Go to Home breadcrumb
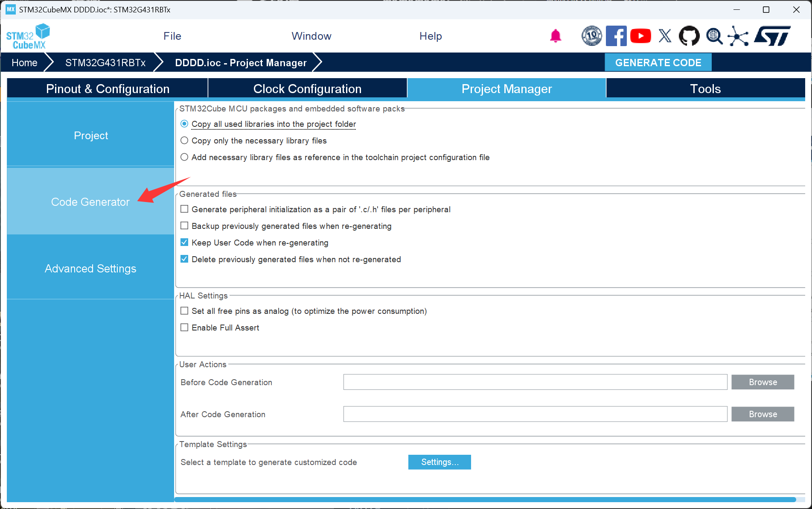 (24, 63)
